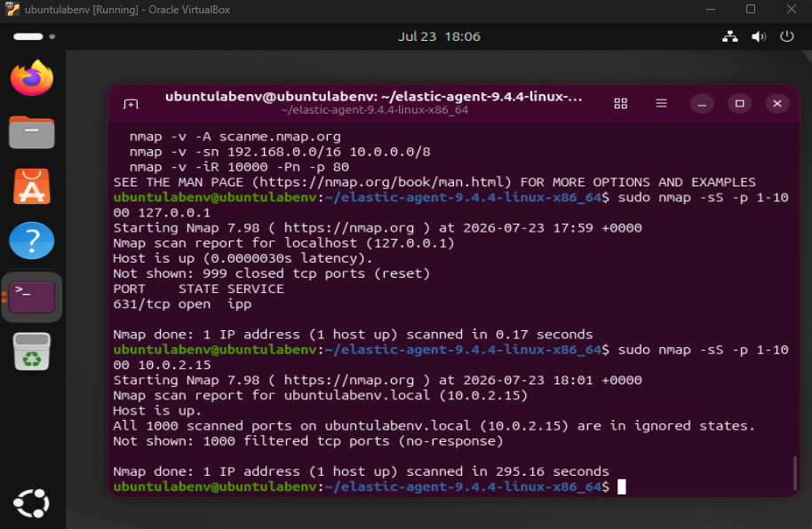
Task: Click 'Nmap scan report for ubuntulabenv.local' line
Action: [321, 396]
